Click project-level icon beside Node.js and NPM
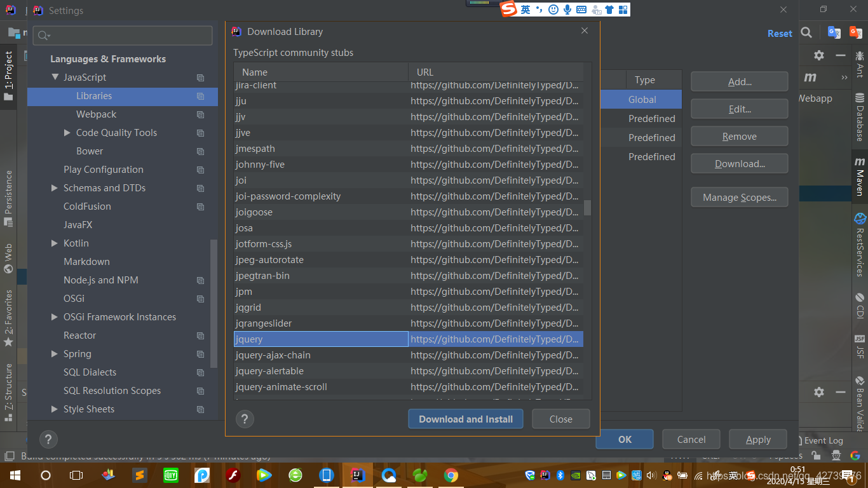868x488 pixels. pos(200,281)
